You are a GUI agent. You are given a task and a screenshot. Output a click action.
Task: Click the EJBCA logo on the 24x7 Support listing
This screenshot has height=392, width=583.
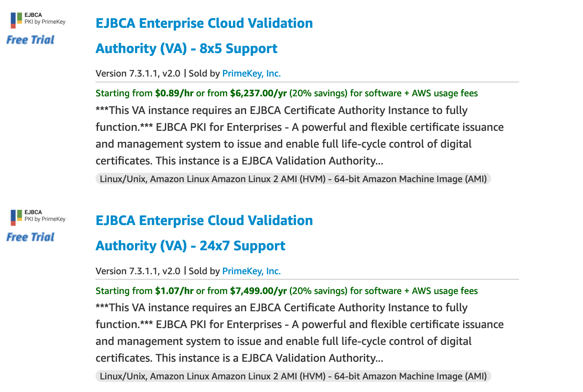pos(38,217)
